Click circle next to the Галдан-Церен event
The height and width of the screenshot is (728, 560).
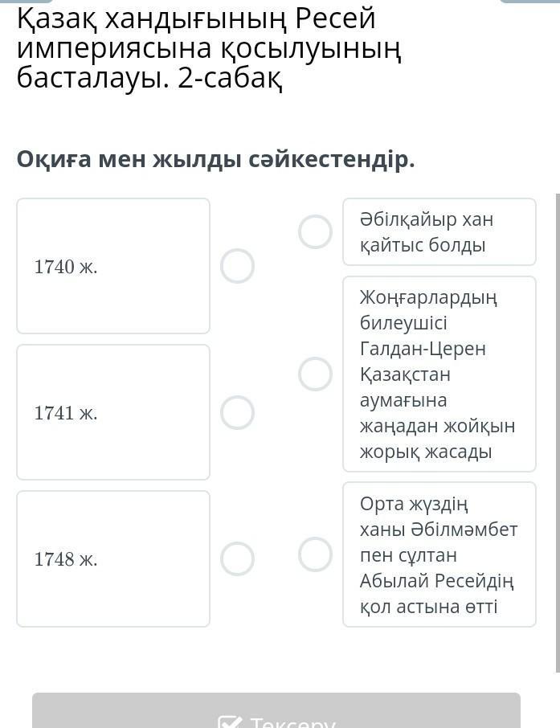tap(315, 374)
